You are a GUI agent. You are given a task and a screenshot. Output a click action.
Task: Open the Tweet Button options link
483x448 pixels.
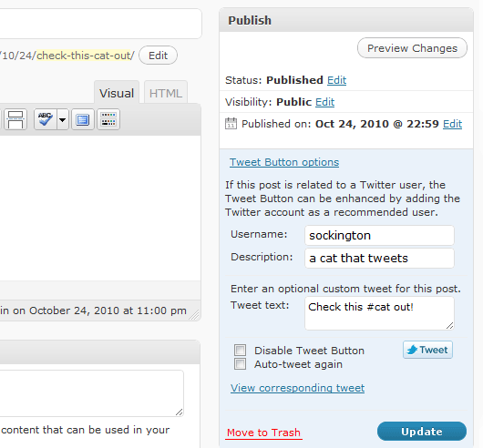pos(284,162)
